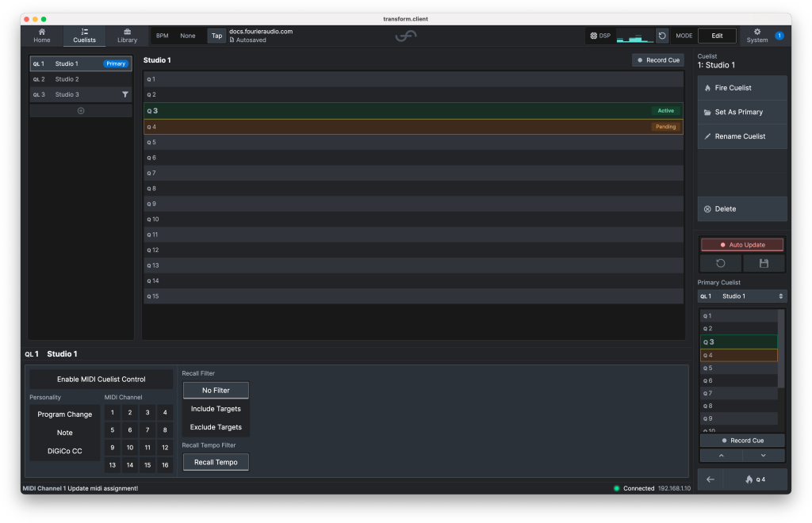Screen dimensions: 812x523
Task: Step to previous cue with up chevron
Action: click(721, 456)
